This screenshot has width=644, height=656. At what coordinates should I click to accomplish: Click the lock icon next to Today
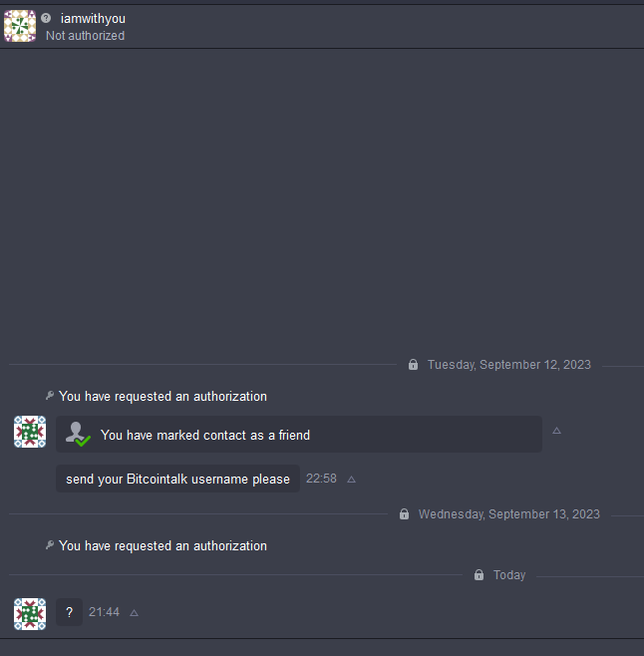(x=480, y=575)
